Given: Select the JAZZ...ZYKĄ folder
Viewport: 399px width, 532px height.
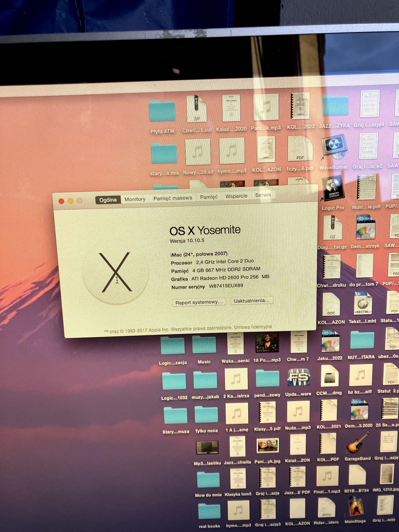Looking at the screenshot, I should coord(335,105).
